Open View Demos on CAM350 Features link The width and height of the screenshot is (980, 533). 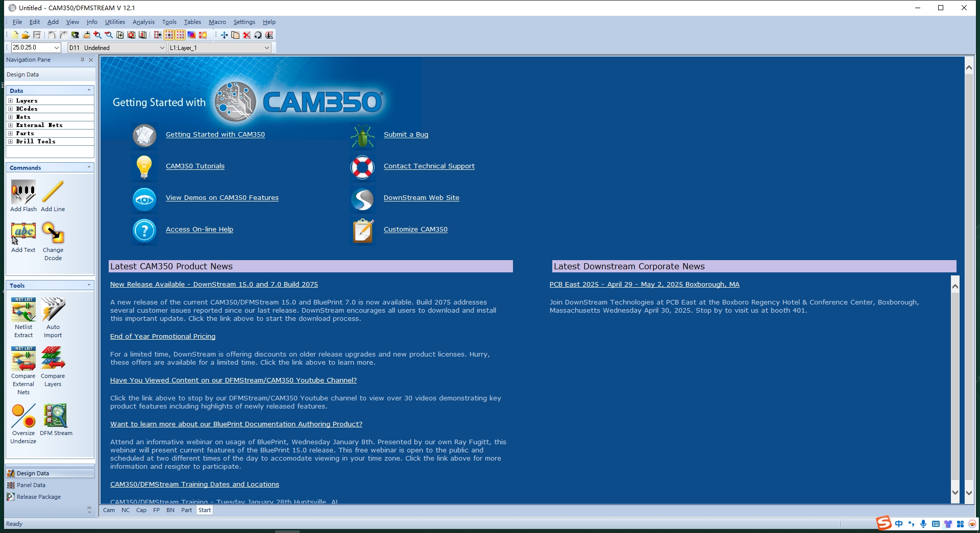click(222, 198)
